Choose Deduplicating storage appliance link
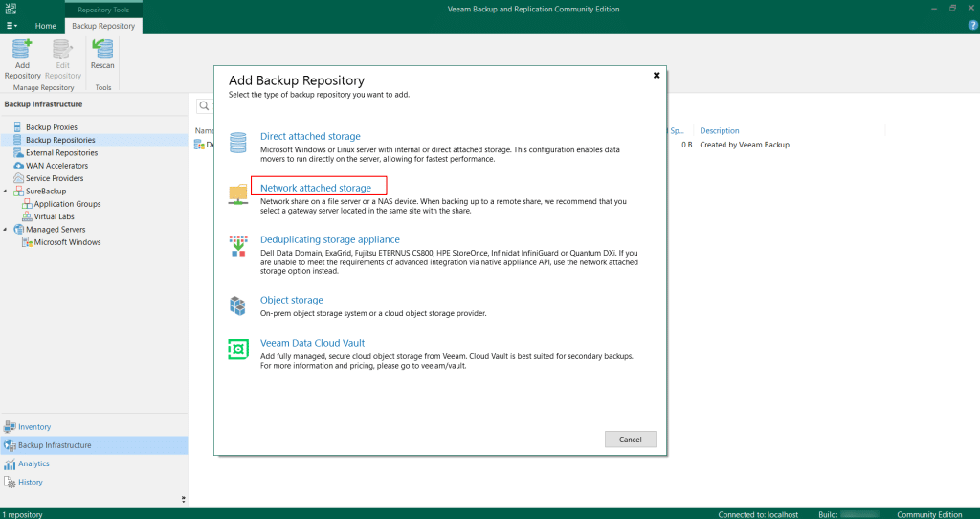 click(x=330, y=239)
